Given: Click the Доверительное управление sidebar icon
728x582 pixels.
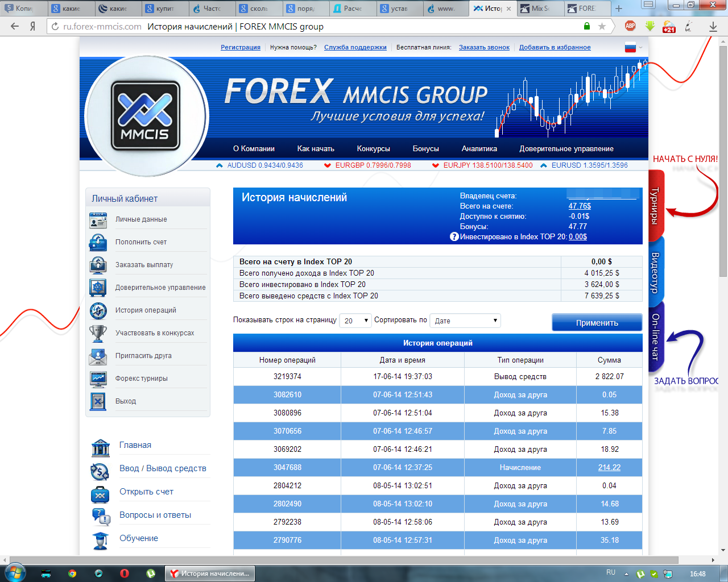Looking at the screenshot, I should tap(98, 288).
